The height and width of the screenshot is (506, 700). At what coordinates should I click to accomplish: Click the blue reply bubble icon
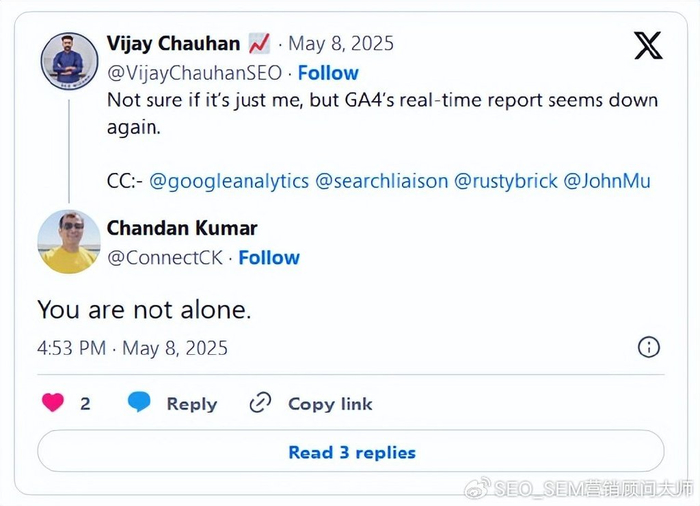point(139,403)
